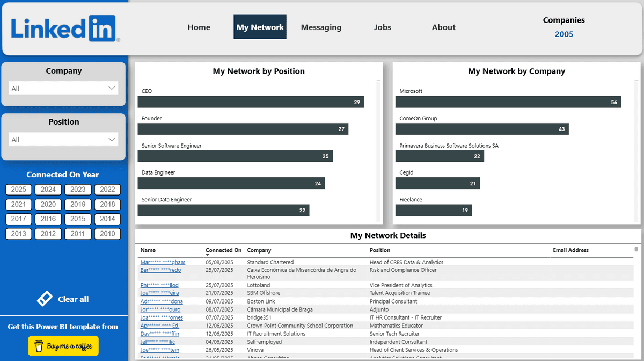Click the 2011 year button
Image resolution: width=644 pixels, height=361 pixels.
(78, 234)
